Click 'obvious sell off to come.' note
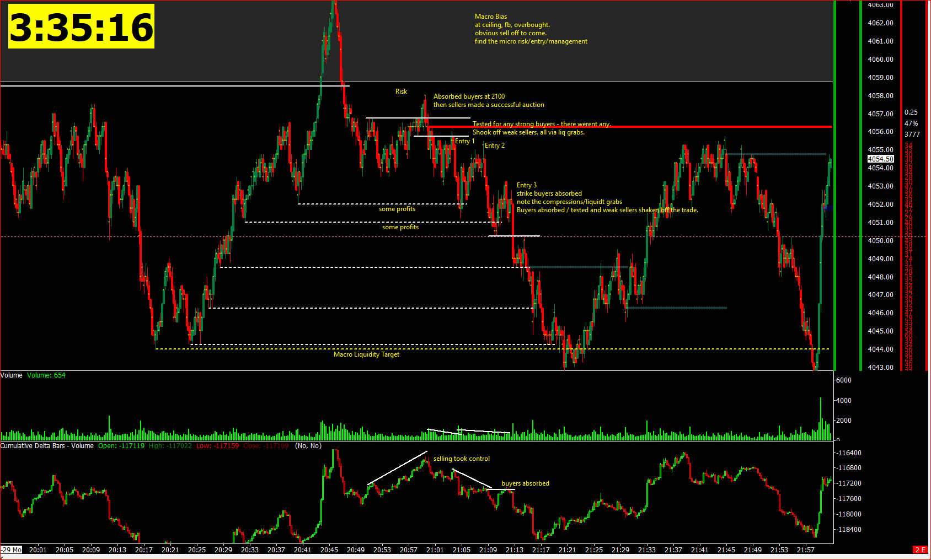 click(x=511, y=33)
